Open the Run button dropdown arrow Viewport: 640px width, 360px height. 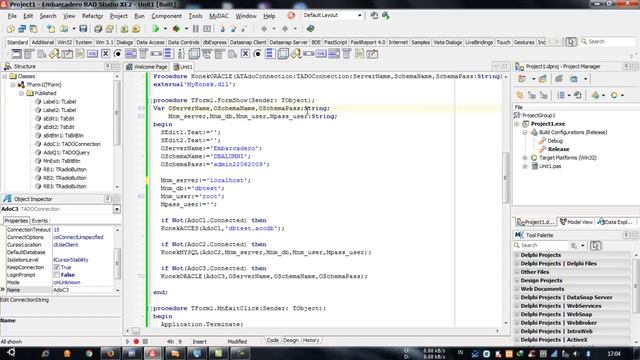click(165, 29)
